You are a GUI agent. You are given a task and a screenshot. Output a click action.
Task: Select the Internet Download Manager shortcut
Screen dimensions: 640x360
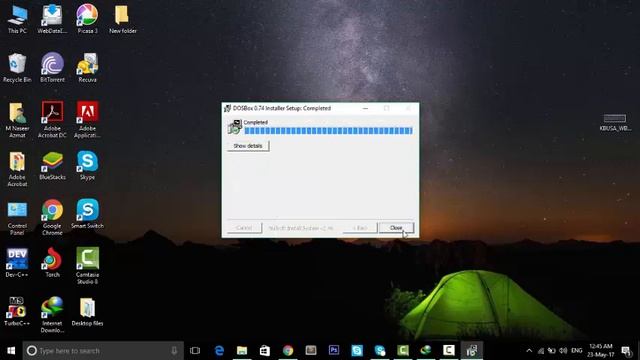52,315
